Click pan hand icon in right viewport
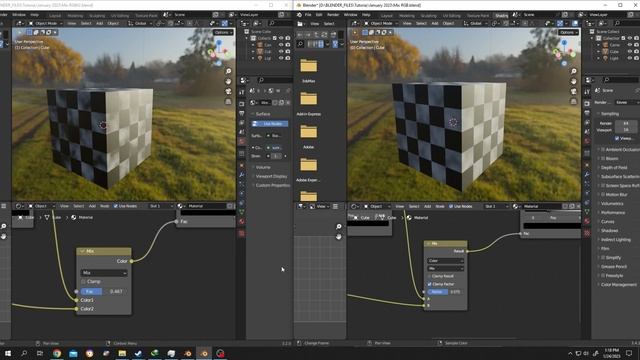The height and width of the screenshot is (360, 640). (x=574, y=81)
